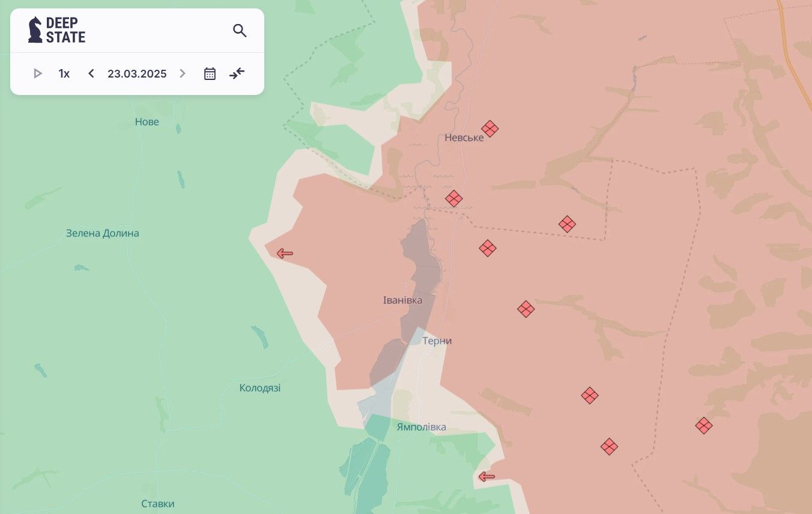Click the Ямполівка town label
The height and width of the screenshot is (514, 812).
(421, 427)
